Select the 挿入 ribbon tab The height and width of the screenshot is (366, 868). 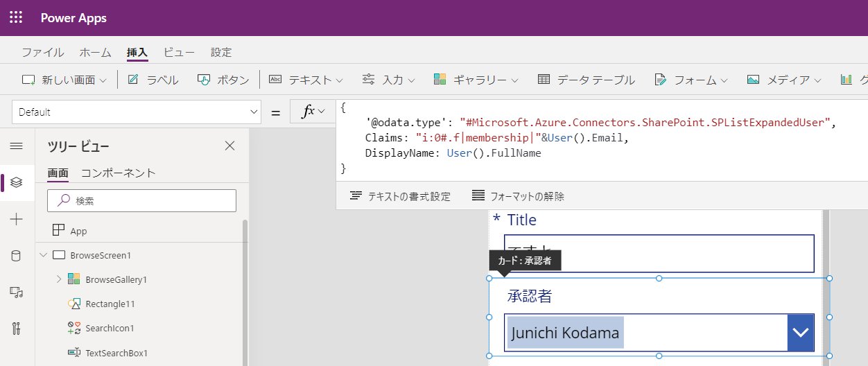pyautogui.click(x=137, y=53)
